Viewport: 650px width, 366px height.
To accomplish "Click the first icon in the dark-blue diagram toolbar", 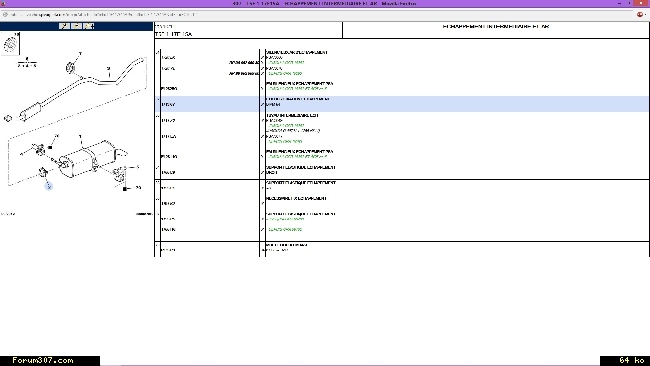I will point(64,26).
